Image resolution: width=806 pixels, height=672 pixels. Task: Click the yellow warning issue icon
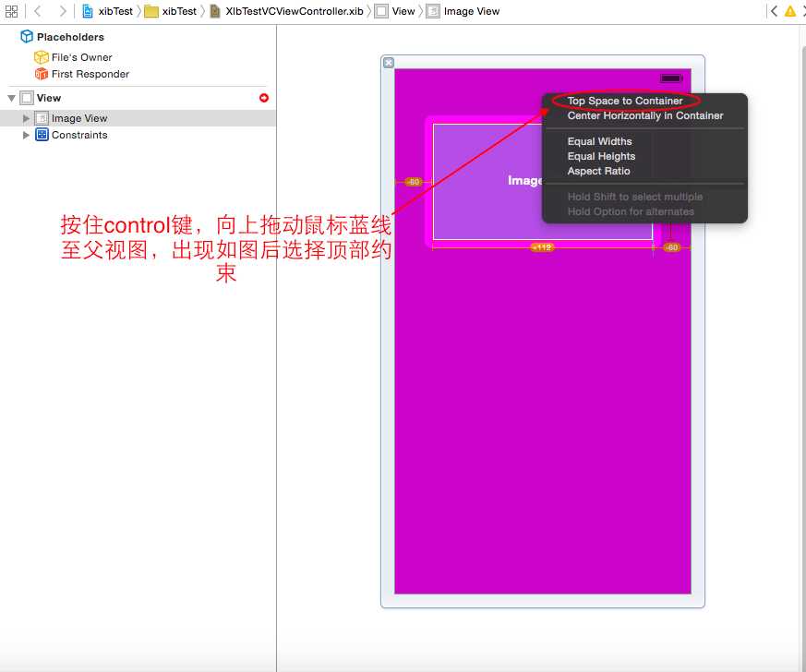(x=790, y=11)
